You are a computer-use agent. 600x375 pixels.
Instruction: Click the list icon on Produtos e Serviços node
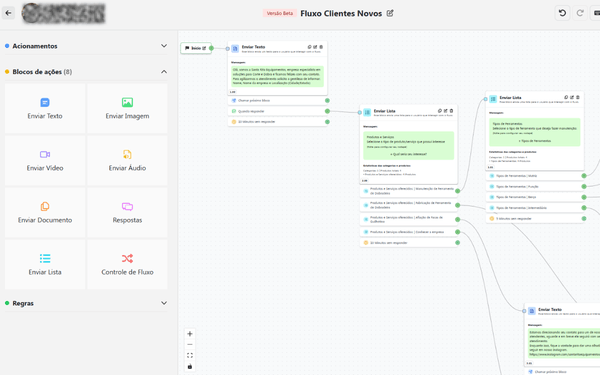click(x=367, y=112)
